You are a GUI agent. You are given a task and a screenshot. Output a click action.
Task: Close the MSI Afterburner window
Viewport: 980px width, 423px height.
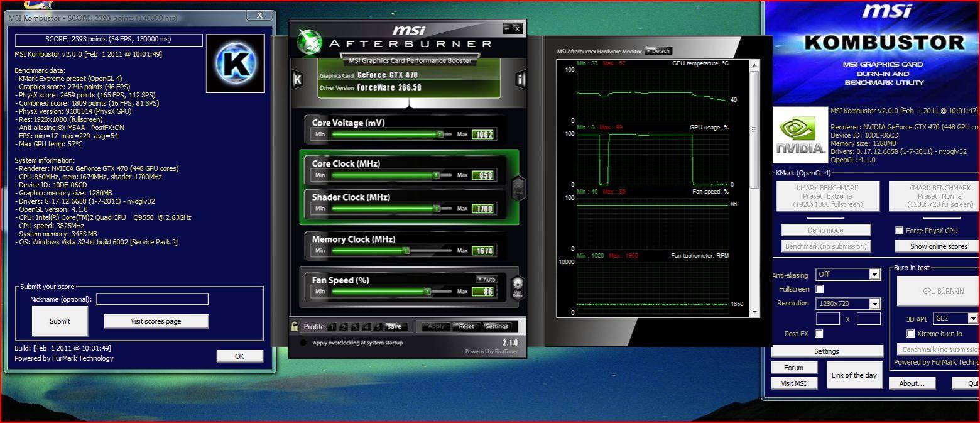[517, 28]
